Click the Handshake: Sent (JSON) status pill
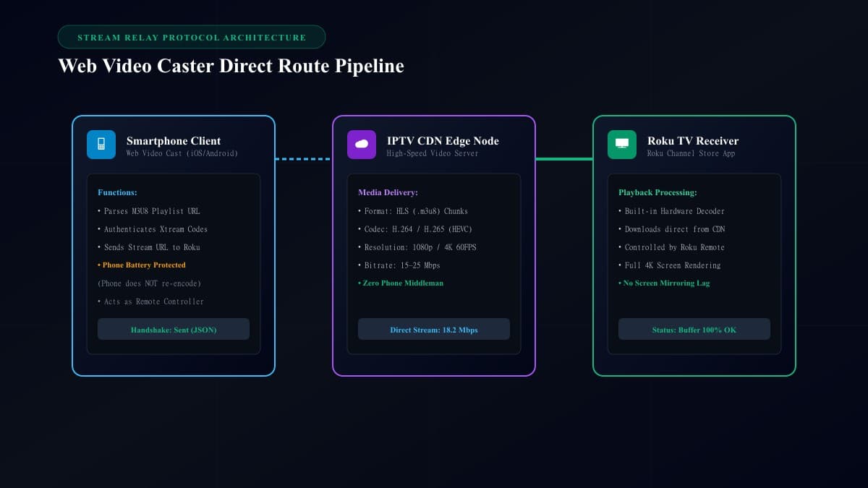This screenshot has width=868, height=488. pos(174,329)
